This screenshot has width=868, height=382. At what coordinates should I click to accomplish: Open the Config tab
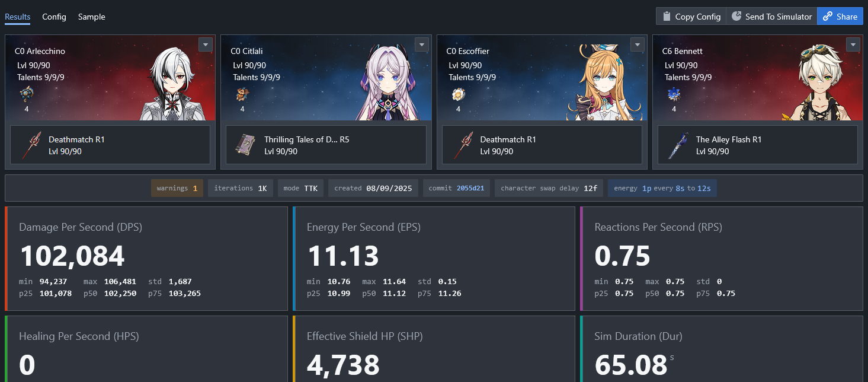[x=54, y=17]
